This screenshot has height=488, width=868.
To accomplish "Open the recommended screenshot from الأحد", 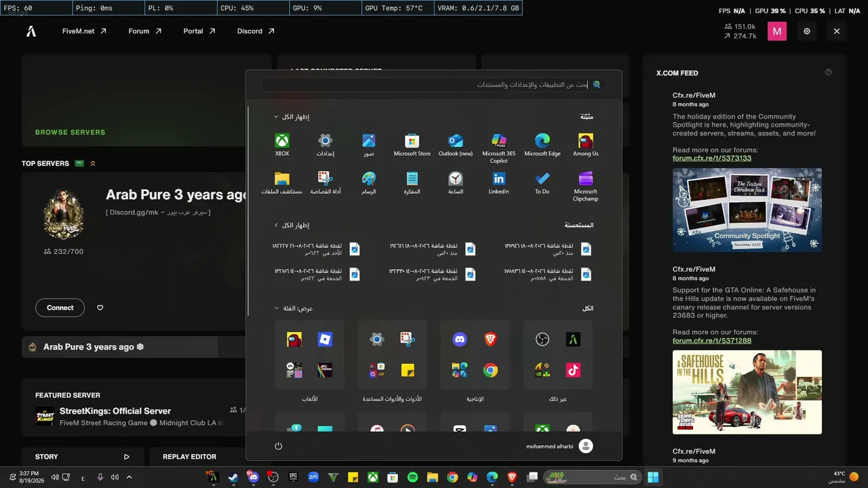I will (x=316, y=249).
